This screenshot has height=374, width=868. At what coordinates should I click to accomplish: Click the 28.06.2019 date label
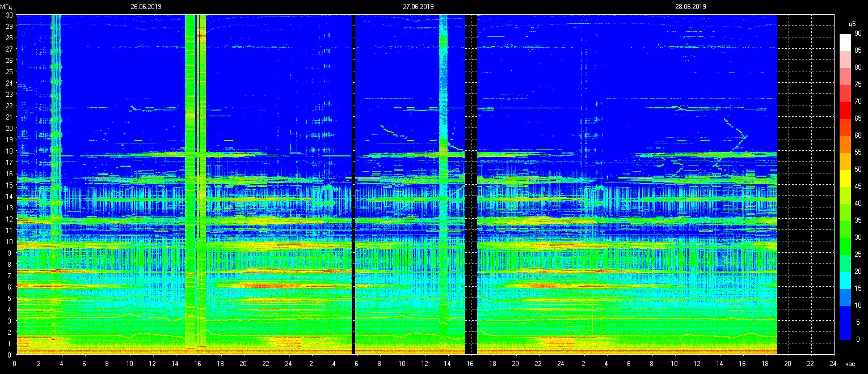click(690, 7)
